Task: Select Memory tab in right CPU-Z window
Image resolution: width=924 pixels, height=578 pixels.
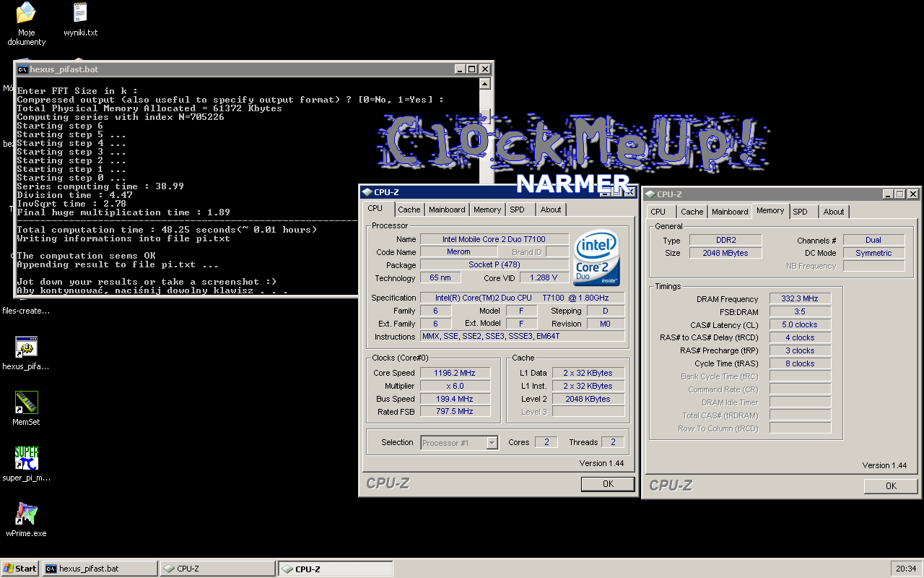Action: click(x=770, y=211)
